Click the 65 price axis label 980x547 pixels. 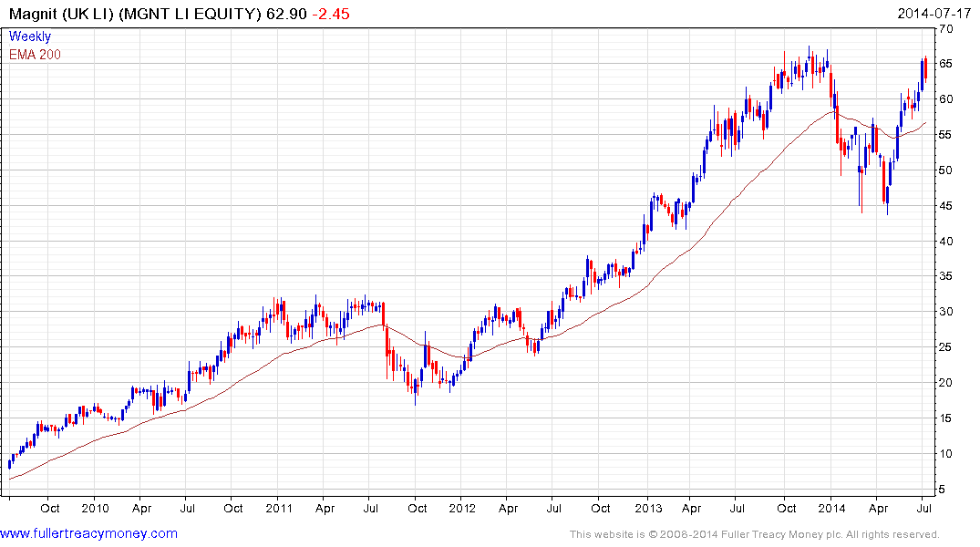coord(945,64)
